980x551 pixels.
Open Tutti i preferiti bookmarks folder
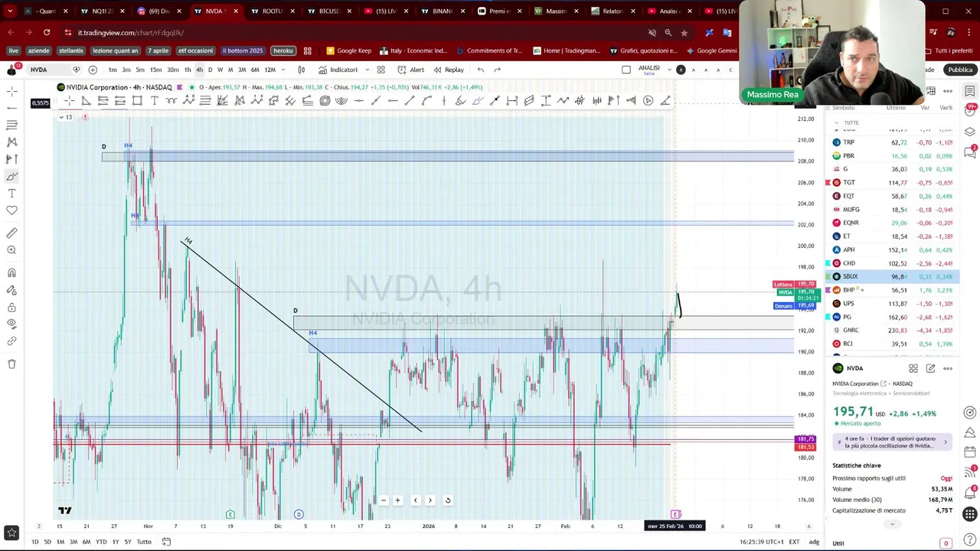949,51
